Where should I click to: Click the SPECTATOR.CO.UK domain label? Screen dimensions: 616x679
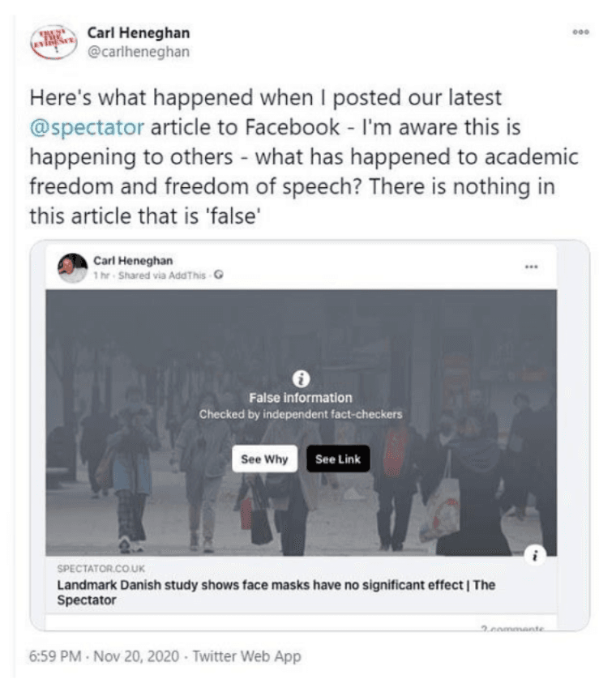coord(101,570)
